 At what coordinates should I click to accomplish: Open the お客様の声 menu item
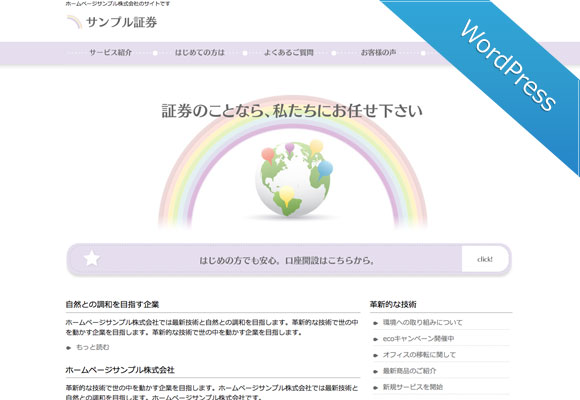[378, 53]
